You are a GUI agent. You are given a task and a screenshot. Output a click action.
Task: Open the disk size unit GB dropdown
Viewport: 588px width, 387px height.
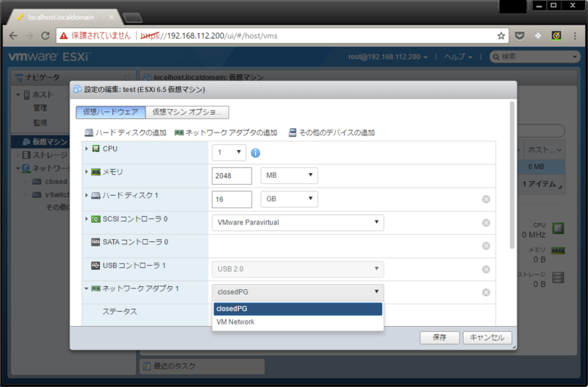[289, 199]
